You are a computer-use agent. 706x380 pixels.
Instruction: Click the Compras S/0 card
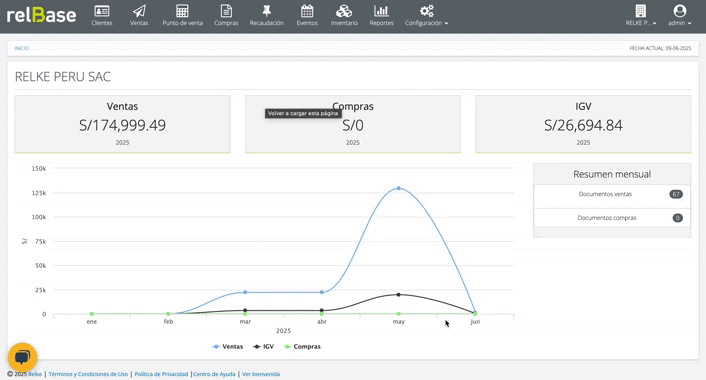click(x=353, y=124)
